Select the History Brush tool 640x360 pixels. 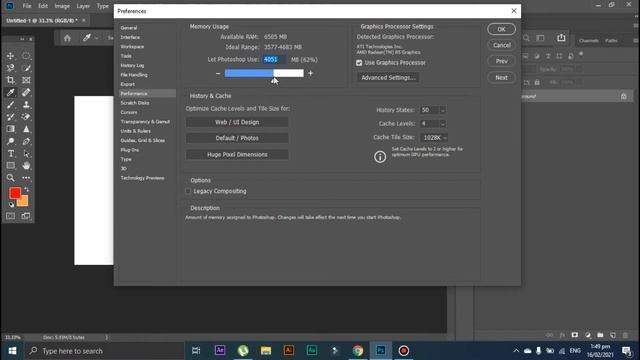pyautogui.click(x=11, y=117)
